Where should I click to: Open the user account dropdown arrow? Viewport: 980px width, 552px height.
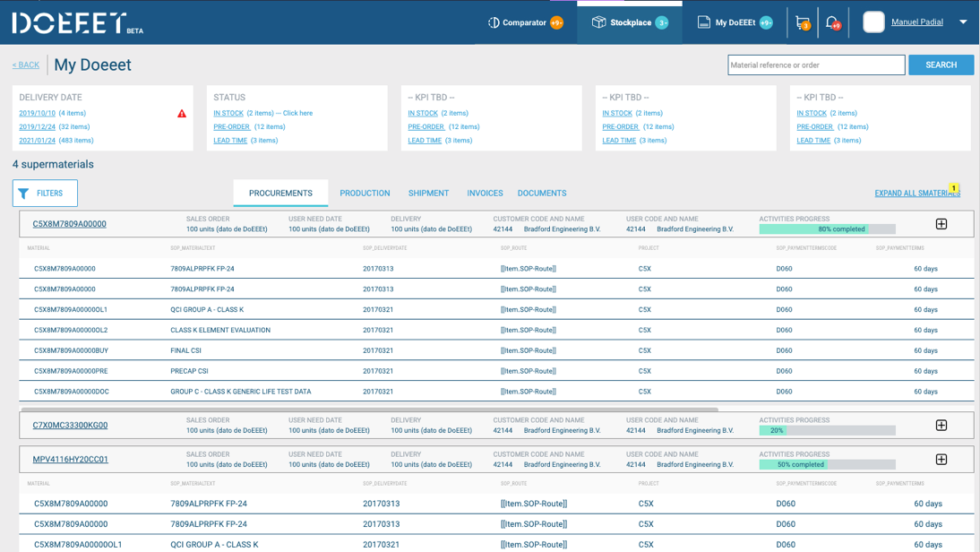point(963,22)
